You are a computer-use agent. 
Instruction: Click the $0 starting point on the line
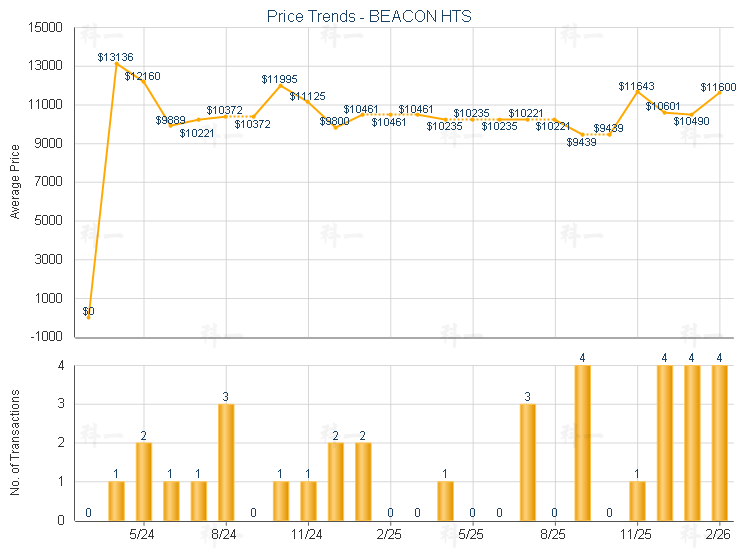point(89,317)
